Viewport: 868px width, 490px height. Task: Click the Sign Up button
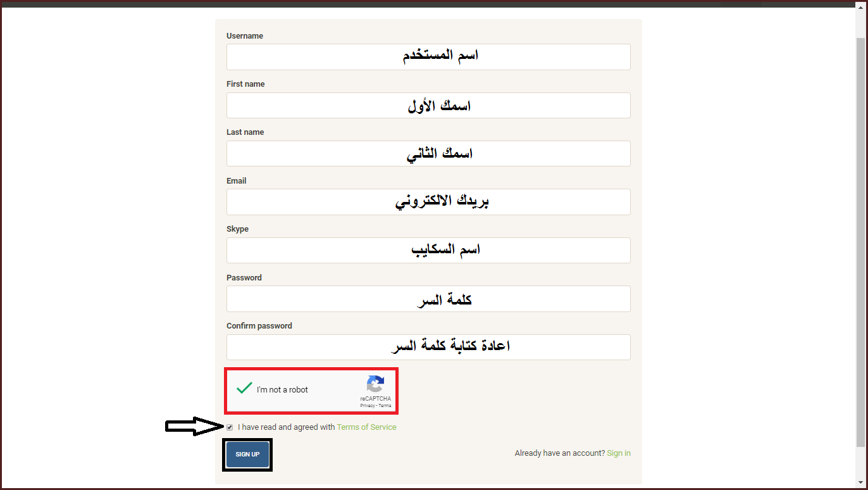point(247,455)
